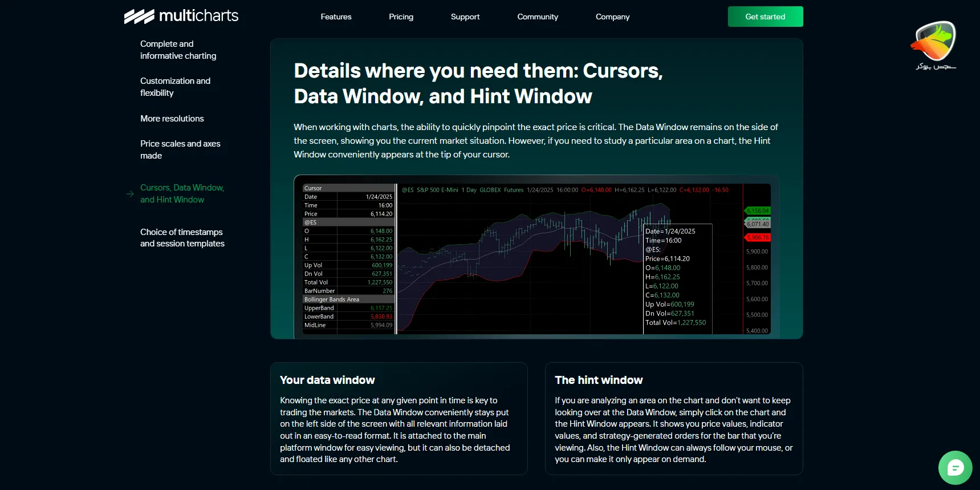
Task: Click the @ES header row in data window
Action: (348, 222)
